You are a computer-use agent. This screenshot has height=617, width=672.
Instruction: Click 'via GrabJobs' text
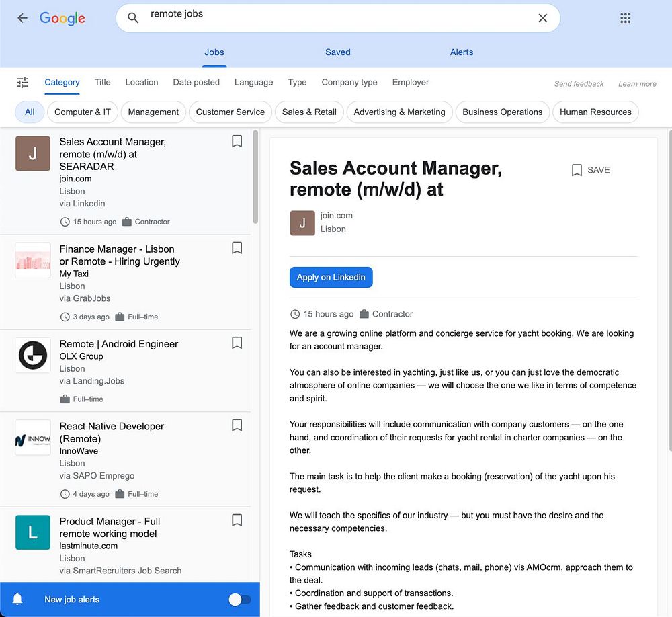pos(85,298)
